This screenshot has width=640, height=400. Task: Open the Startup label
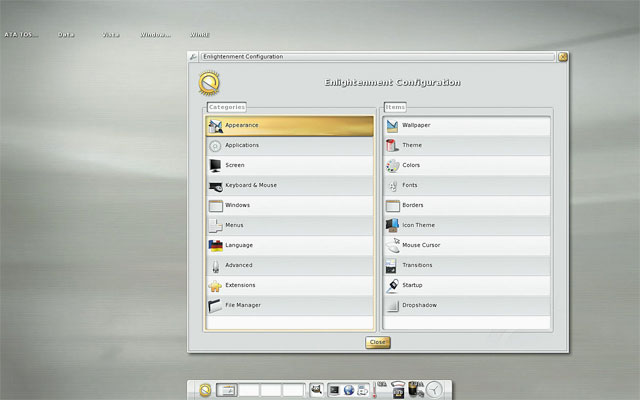point(412,285)
